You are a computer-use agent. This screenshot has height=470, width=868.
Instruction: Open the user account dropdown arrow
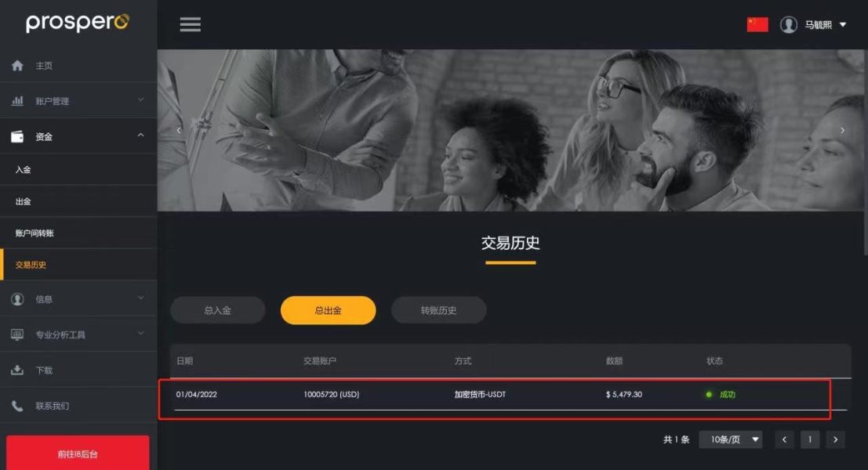coord(843,24)
